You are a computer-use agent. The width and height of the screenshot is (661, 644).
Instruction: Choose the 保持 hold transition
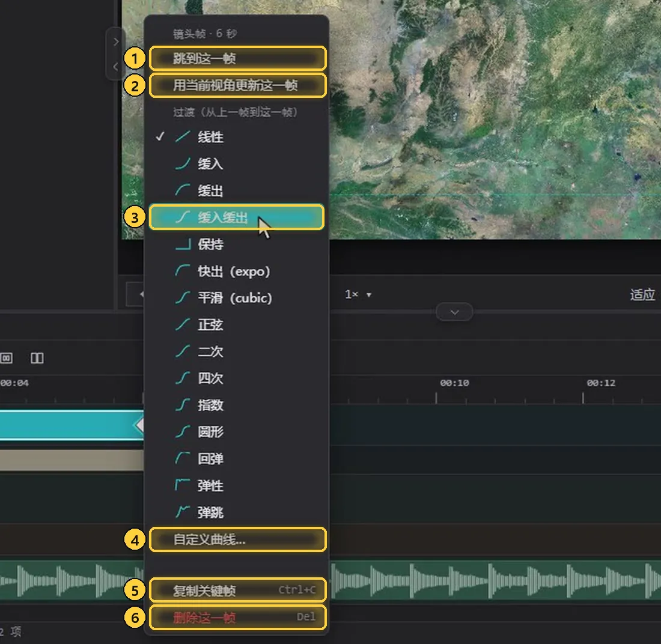point(236,245)
